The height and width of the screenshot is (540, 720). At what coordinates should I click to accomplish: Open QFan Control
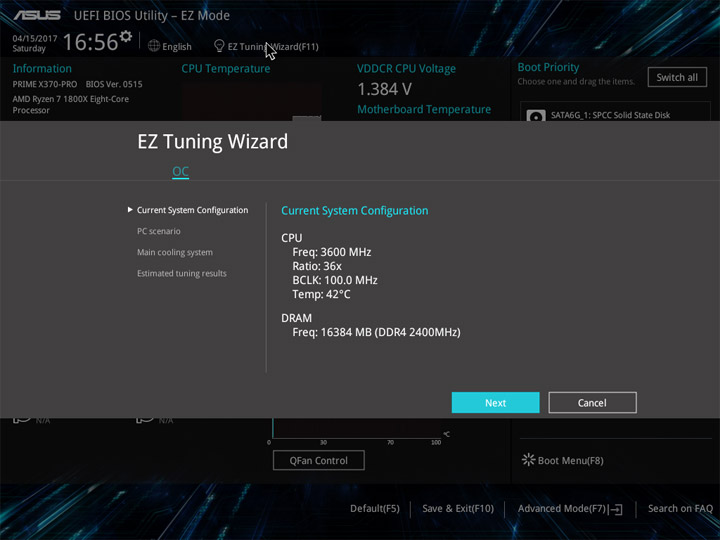(x=319, y=460)
